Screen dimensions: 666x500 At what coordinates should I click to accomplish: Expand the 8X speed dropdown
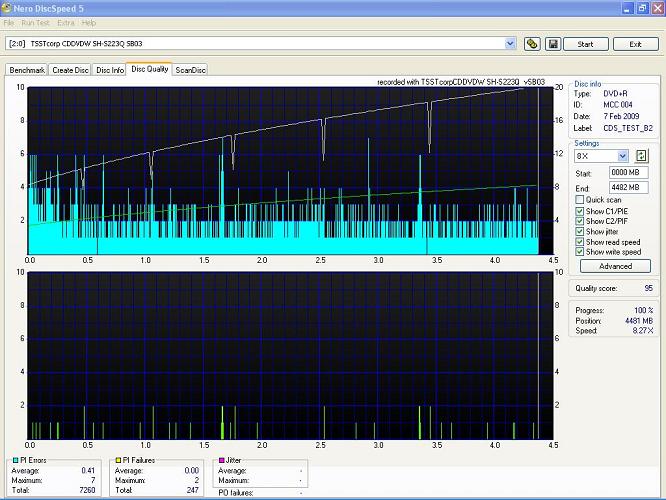[623, 156]
